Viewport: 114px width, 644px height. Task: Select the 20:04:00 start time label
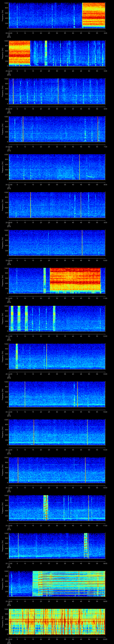[9, 71]
